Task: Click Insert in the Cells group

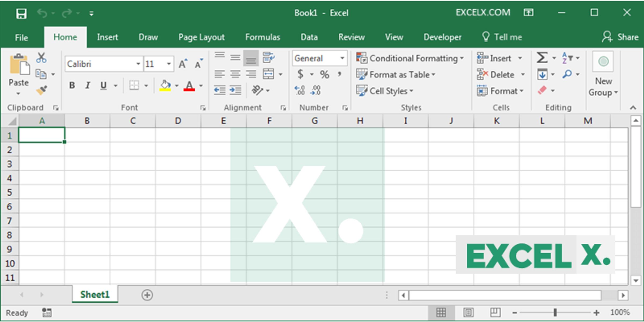Action: click(499, 58)
